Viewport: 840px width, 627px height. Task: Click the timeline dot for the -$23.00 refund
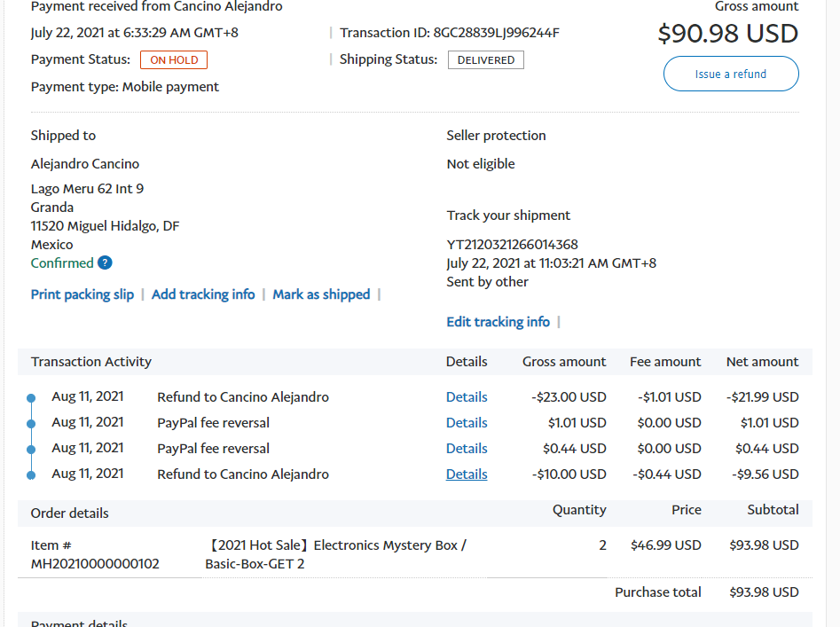tap(31, 398)
